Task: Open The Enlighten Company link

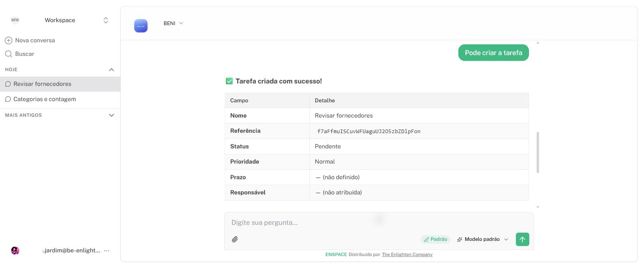Action: point(407,254)
